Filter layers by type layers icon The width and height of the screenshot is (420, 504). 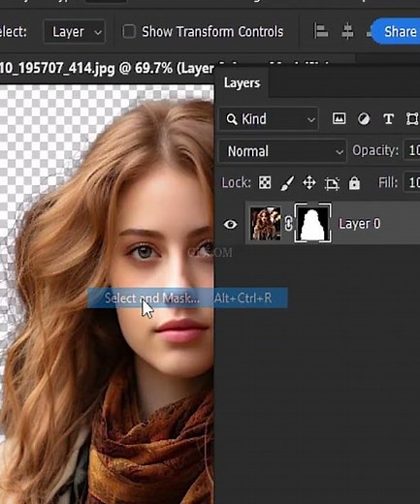388,119
